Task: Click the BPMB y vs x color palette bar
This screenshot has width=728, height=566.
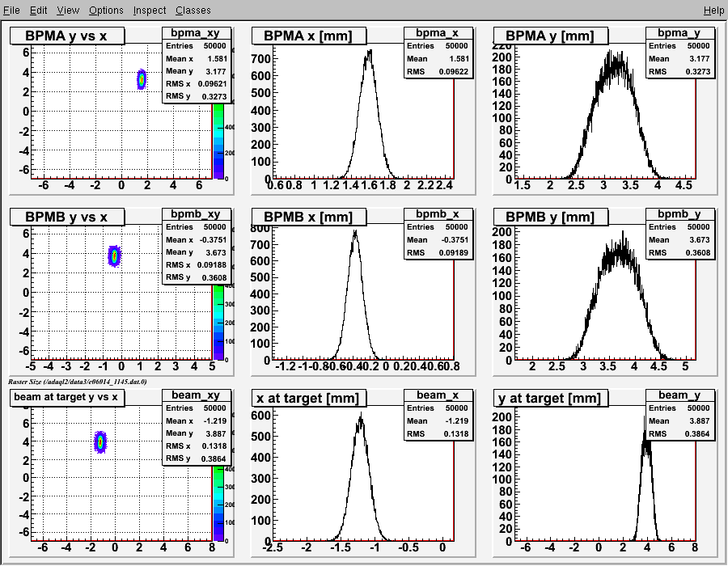Action: 218,322
